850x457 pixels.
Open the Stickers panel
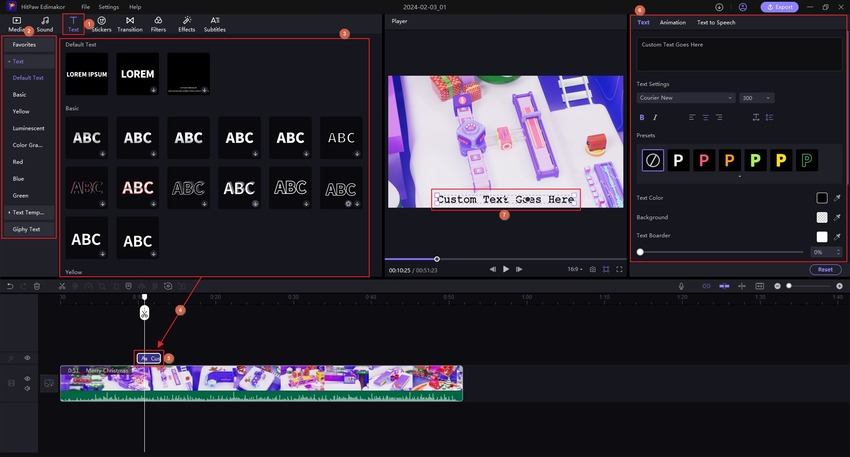click(x=102, y=23)
